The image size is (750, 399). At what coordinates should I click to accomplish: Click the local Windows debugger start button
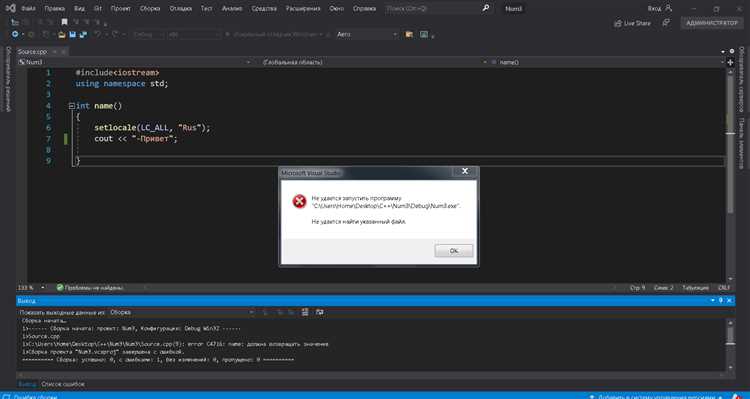coord(273,34)
